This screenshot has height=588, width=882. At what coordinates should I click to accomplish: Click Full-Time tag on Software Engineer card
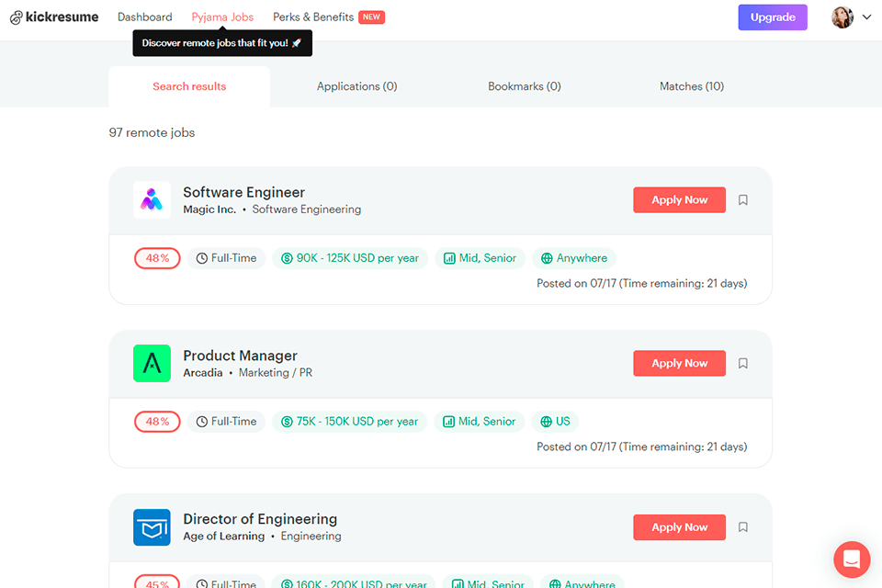tap(226, 258)
